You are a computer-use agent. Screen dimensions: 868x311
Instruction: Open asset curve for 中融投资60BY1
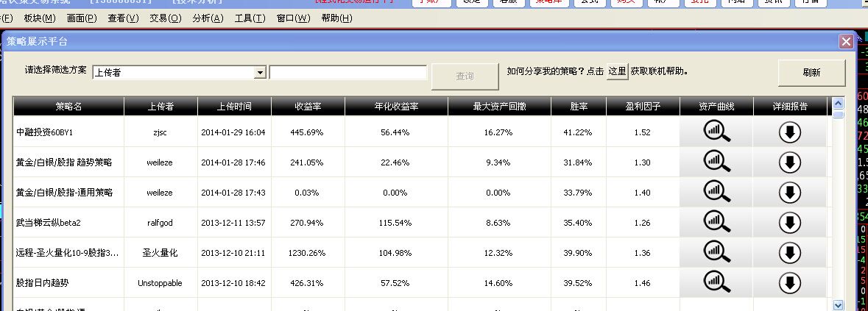point(716,132)
